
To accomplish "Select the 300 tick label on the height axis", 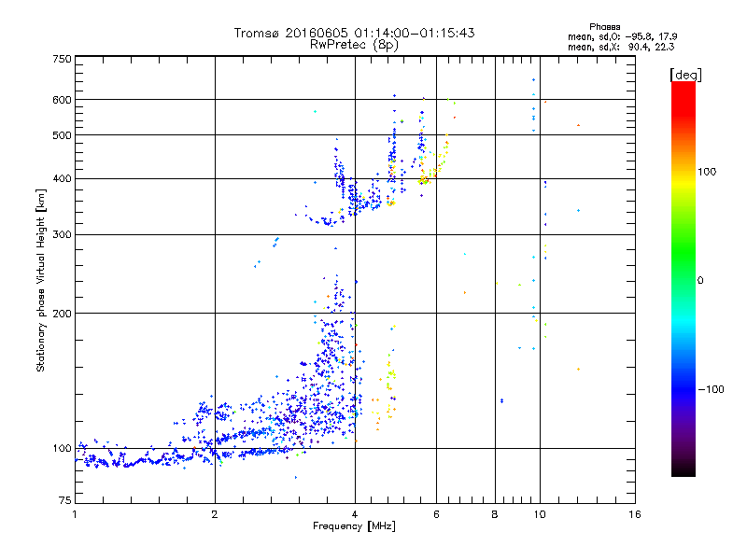I will [62, 234].
